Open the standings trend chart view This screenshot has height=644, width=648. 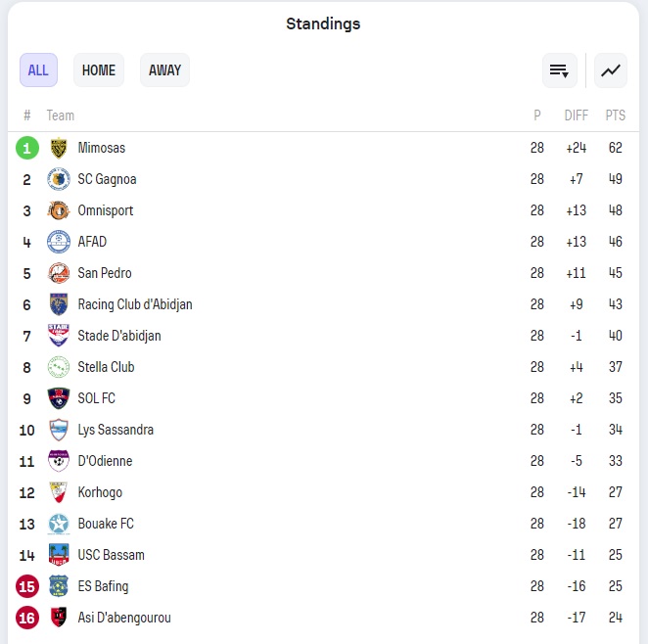(x=611, y=70)
